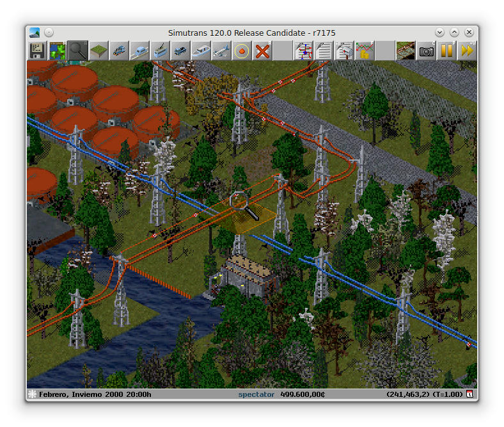Image resolution: width=504 pixels, height=427 pixels.
Task: Open the airplane construction tools
Action: click(x=221, y=51)
